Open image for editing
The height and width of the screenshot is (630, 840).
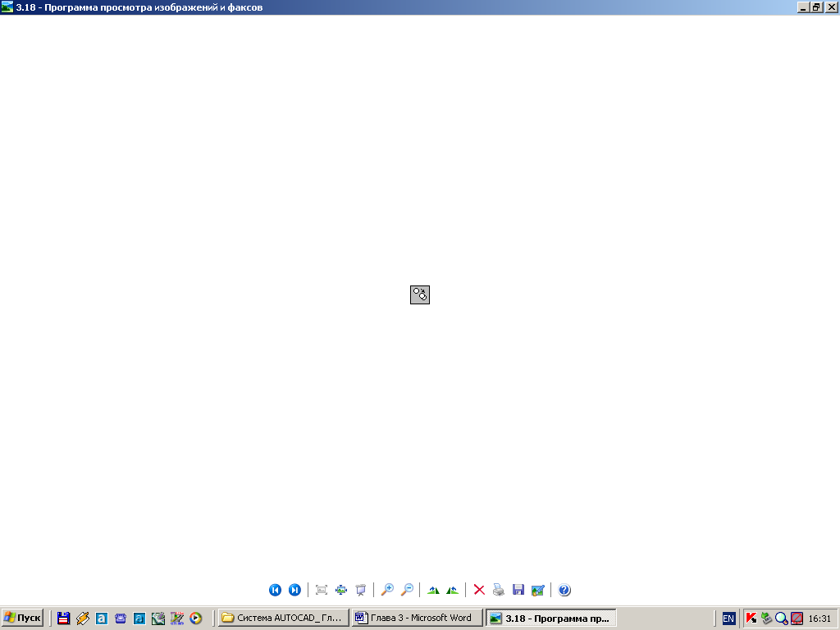click(x=538, y=590)
